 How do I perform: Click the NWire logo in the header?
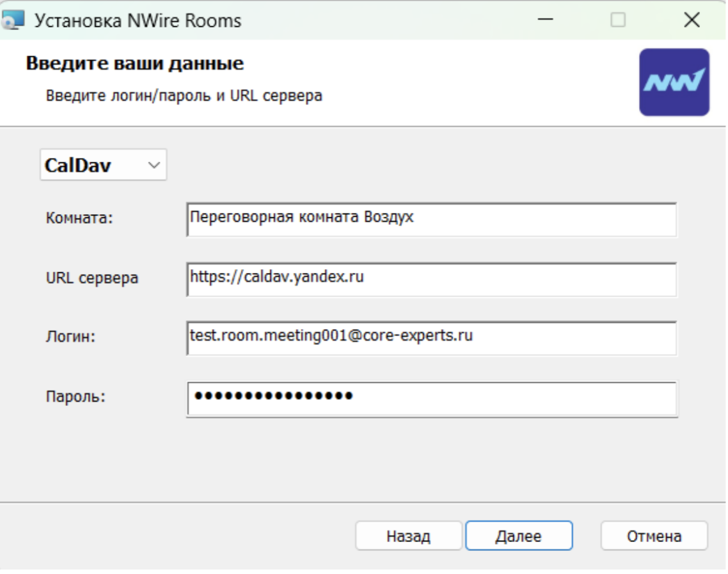coord(674,82)
